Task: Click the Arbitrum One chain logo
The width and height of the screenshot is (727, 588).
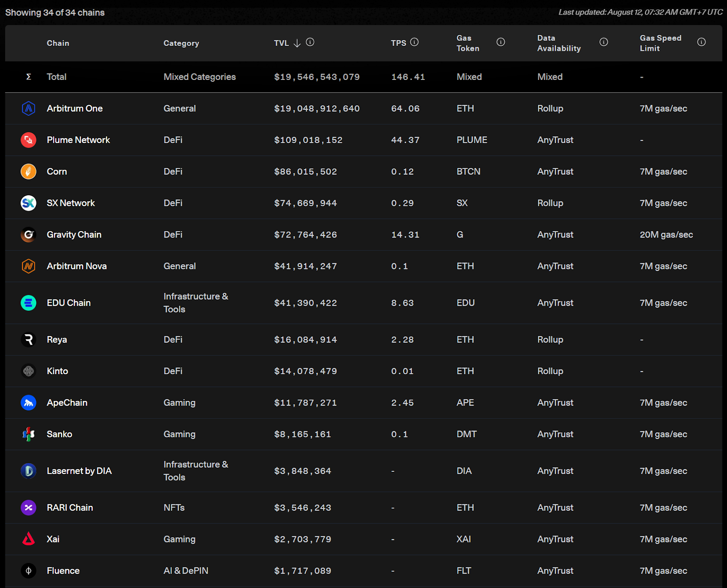Action: 29,109
